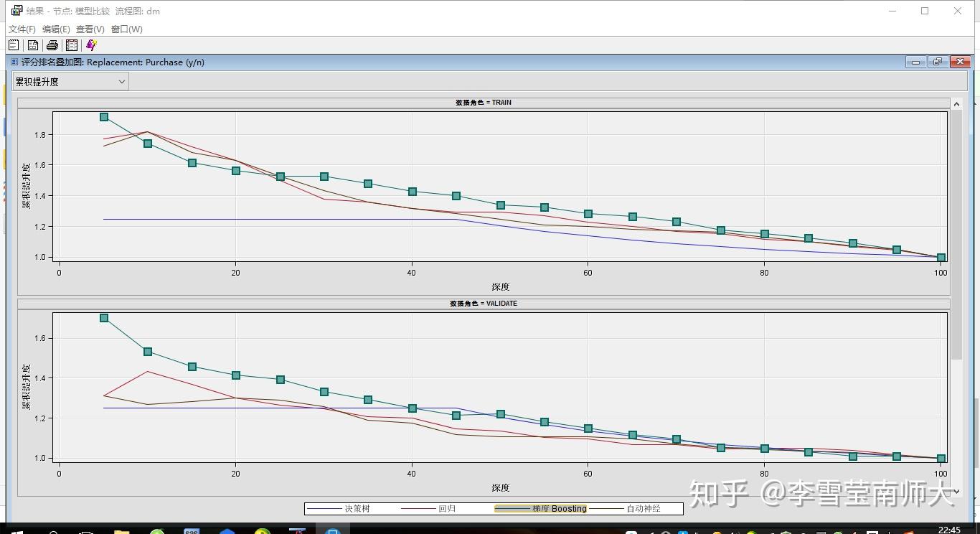Click the copy results document icon
Screen dimensions: 980x534
tap(33, 44)
